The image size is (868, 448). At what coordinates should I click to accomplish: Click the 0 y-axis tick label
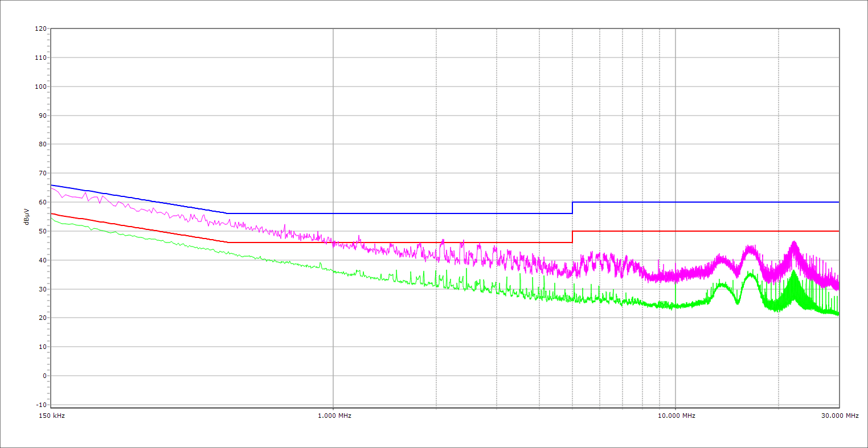pos(43,376)
